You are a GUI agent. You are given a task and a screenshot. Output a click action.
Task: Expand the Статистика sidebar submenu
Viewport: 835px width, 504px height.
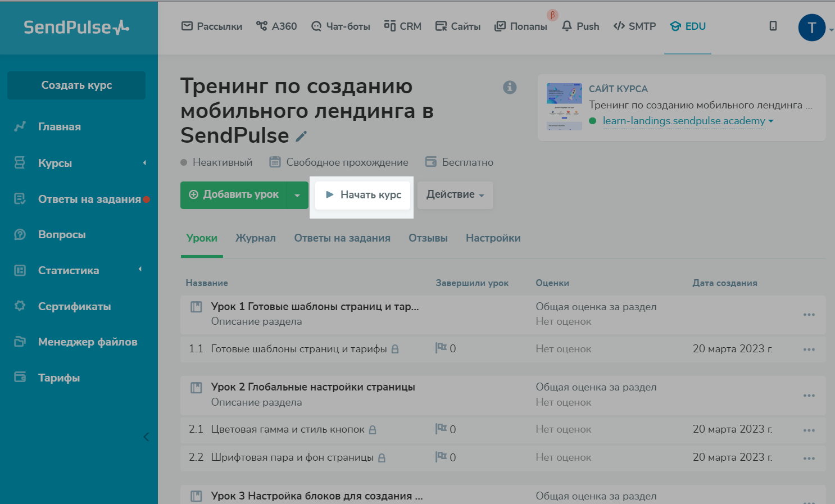[x=140, y=270]
